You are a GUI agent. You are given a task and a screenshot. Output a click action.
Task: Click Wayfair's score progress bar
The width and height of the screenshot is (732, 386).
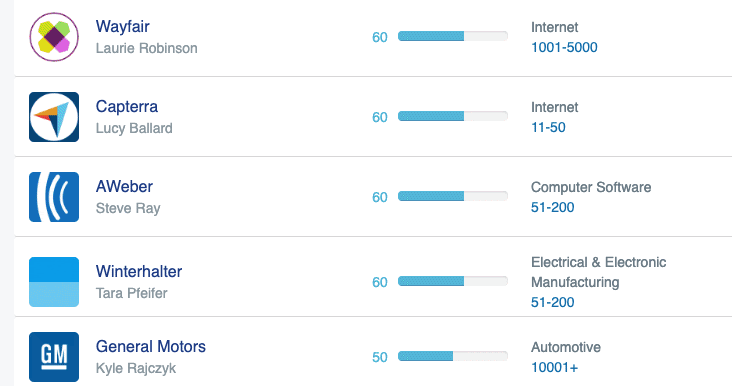click(x=452, y=36)
